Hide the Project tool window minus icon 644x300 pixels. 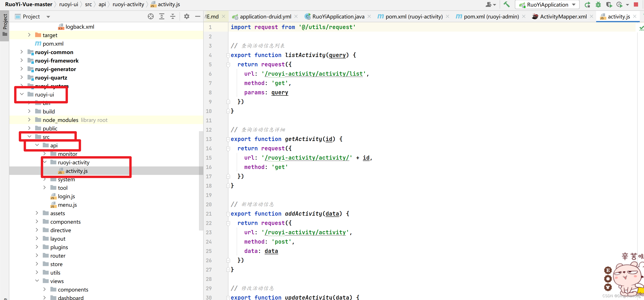pyautogui.click(x=198, y=17)
